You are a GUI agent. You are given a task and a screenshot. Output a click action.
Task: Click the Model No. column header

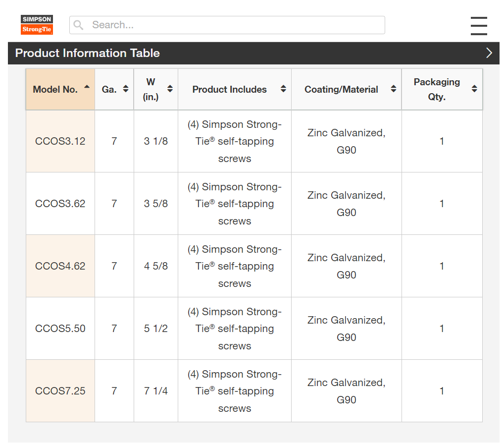(x=55, y=90)
